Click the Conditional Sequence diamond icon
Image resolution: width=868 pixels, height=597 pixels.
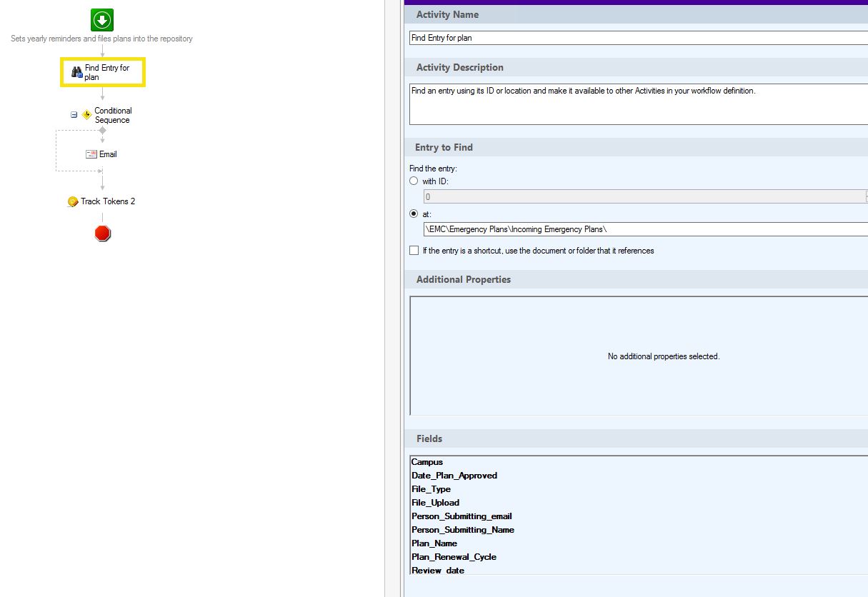tap(87, 115)
